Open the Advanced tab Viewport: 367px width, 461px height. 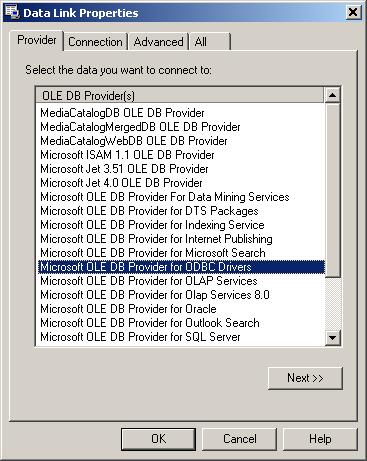tap(158, 42)
